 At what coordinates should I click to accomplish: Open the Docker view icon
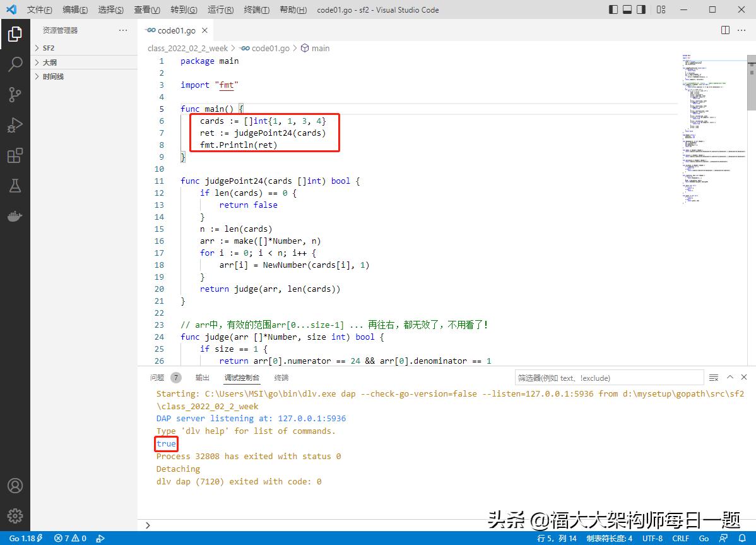15,216
